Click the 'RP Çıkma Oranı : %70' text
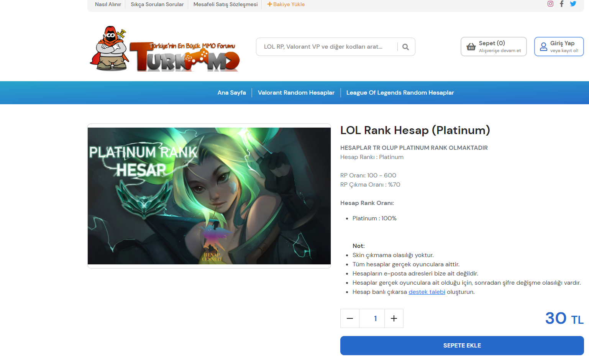Image resolution: width=589 pixels, height=364 pixels. tap(370, 185)
